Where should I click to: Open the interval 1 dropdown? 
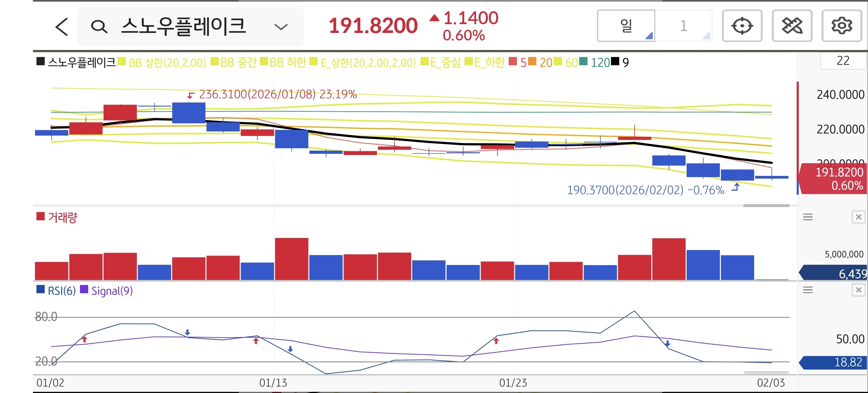pyautogui.click(x=683, y=26)
